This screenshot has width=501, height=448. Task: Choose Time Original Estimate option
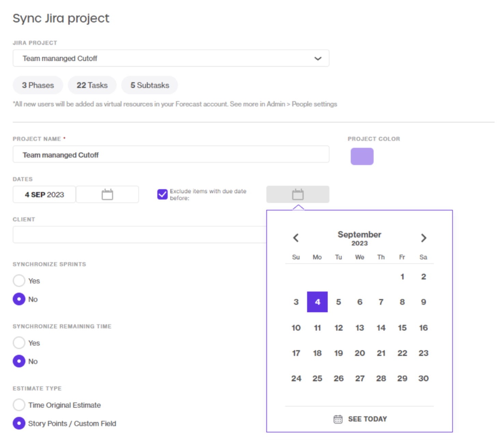pos(19,405)
